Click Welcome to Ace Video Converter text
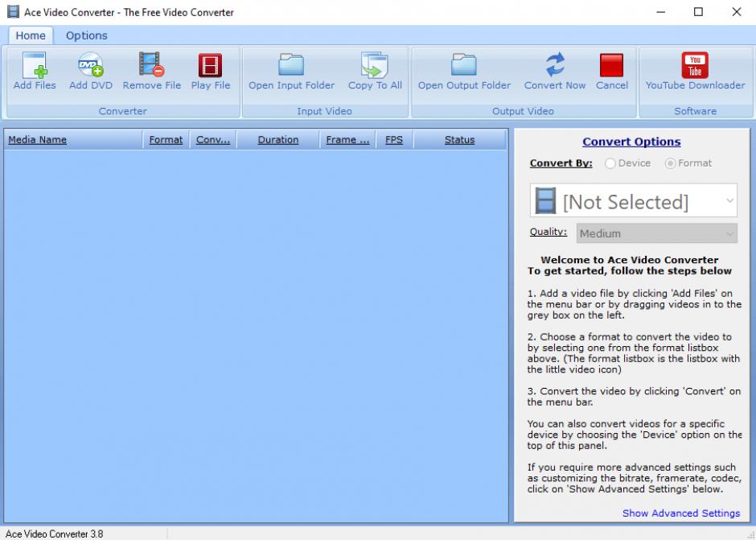 pos(630,260)
